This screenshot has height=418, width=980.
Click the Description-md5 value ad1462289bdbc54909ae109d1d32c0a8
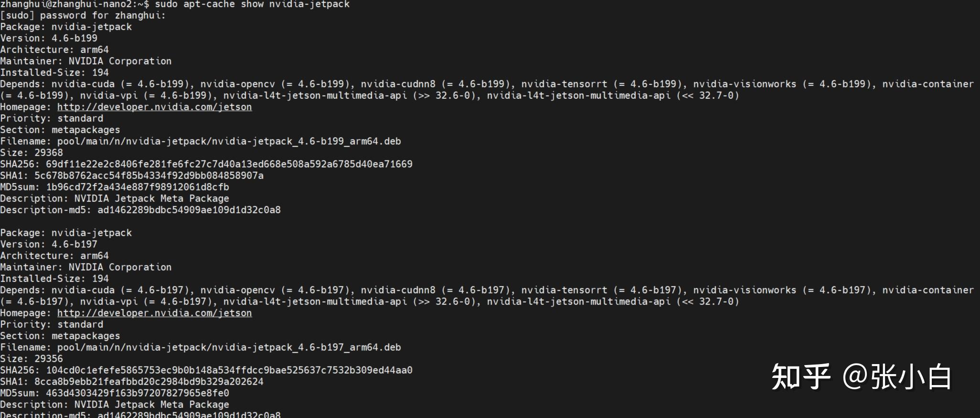click(189, 210)
